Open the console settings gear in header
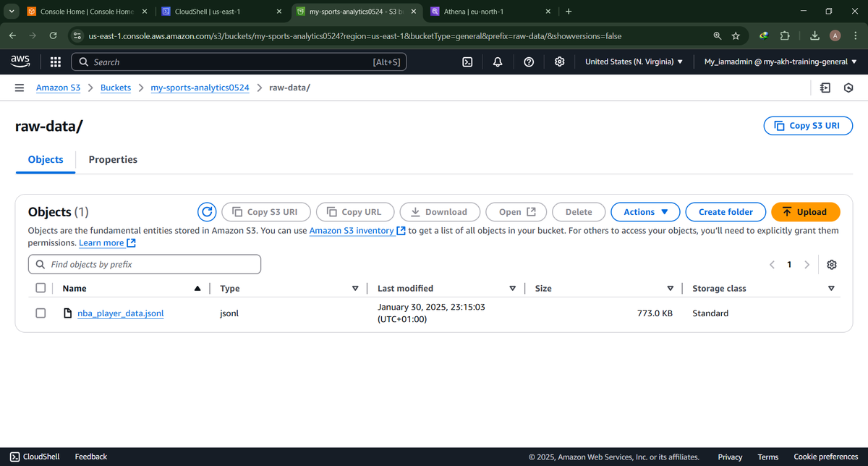The width and height of the screenshot is (868, 466). click(x=559, y=62)
